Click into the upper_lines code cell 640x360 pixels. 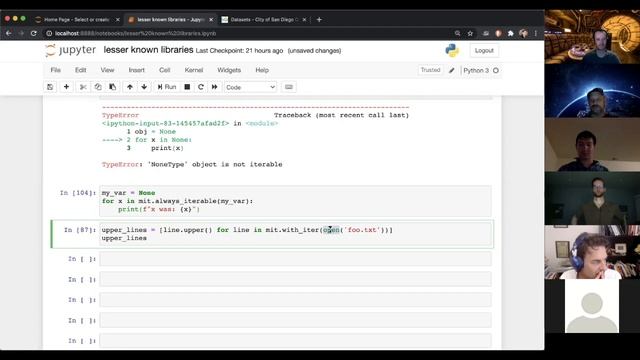(x=296, y=234)
